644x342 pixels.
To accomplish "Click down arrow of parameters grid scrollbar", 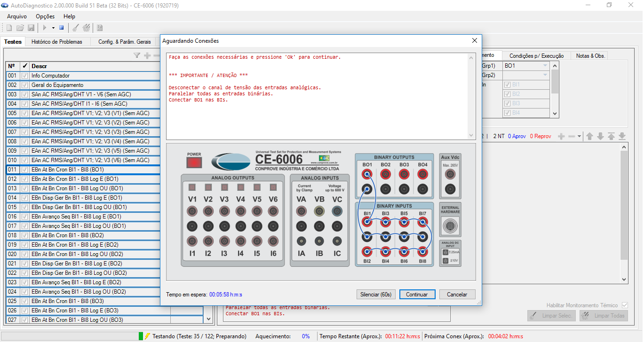I will [555, 113].
